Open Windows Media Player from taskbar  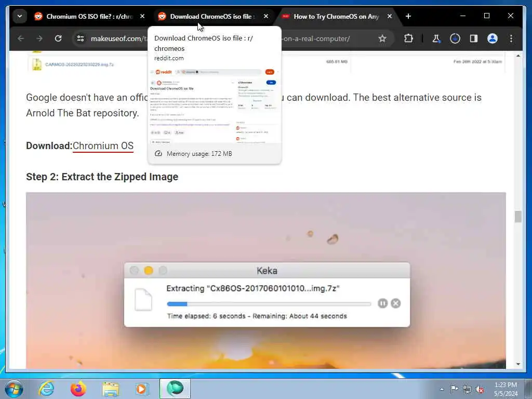click(142, 389)
